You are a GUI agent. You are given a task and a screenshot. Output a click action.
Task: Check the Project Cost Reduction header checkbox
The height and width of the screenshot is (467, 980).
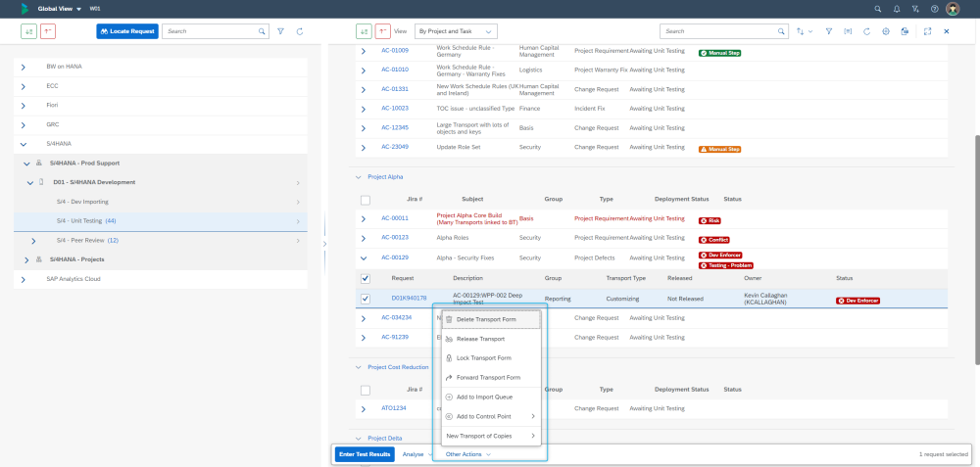(x=366, y=389)
